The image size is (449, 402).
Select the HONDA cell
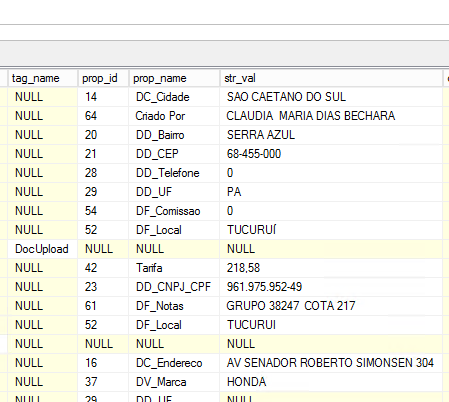[331, 382]
